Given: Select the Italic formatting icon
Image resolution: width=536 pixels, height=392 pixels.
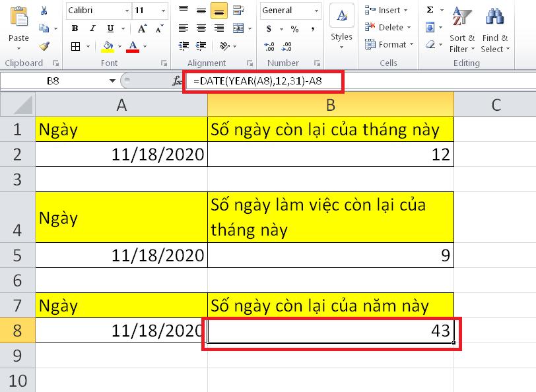Looking at the screenshot, I should [x=92, y=28].
